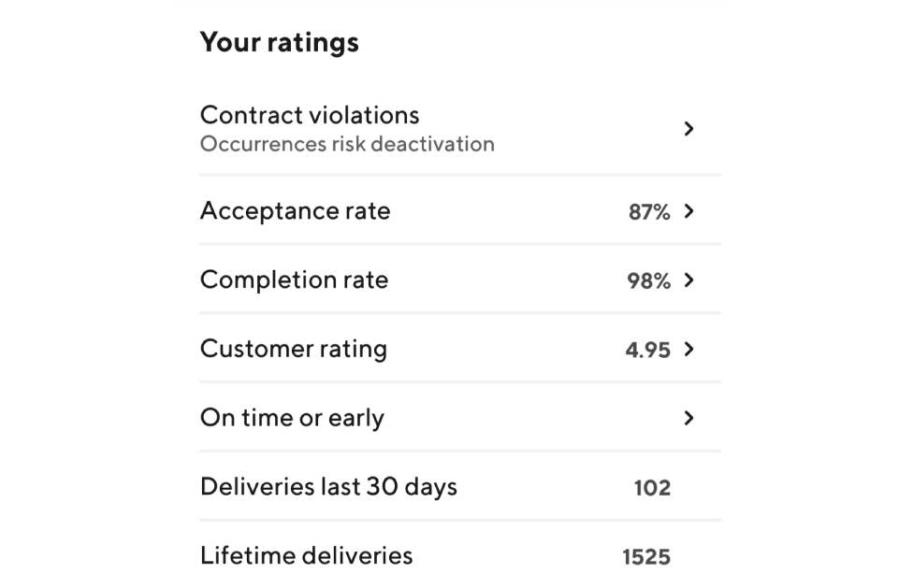This screenshot has width=898, height=588.
Task: Tap the 87% acceptance value
Action: 649,212
